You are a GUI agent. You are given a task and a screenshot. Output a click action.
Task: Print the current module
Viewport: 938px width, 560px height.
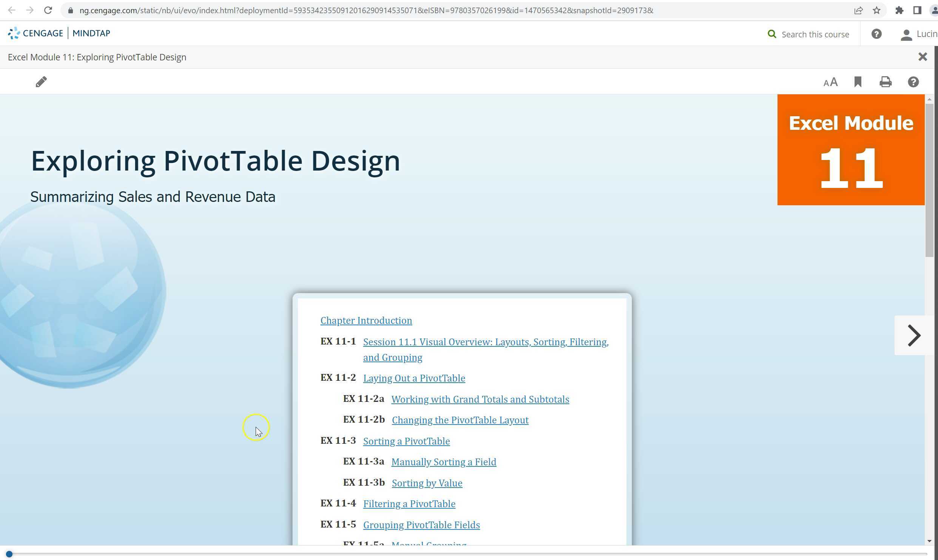pos(885,82)
